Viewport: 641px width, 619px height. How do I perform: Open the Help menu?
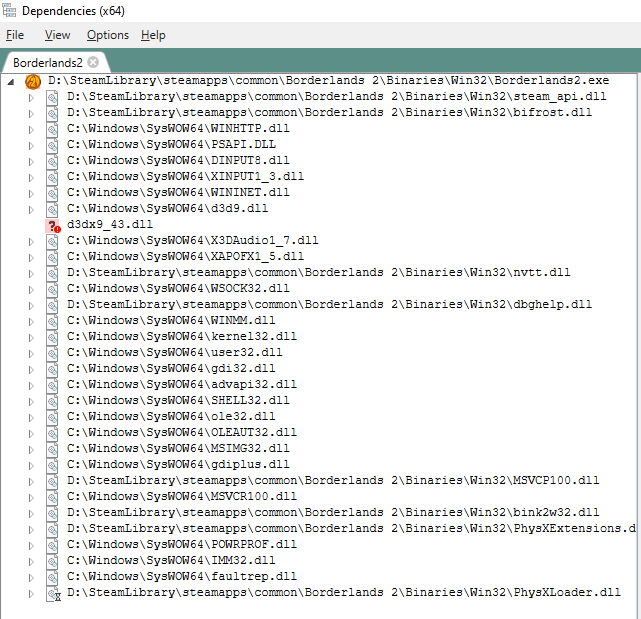153,35
